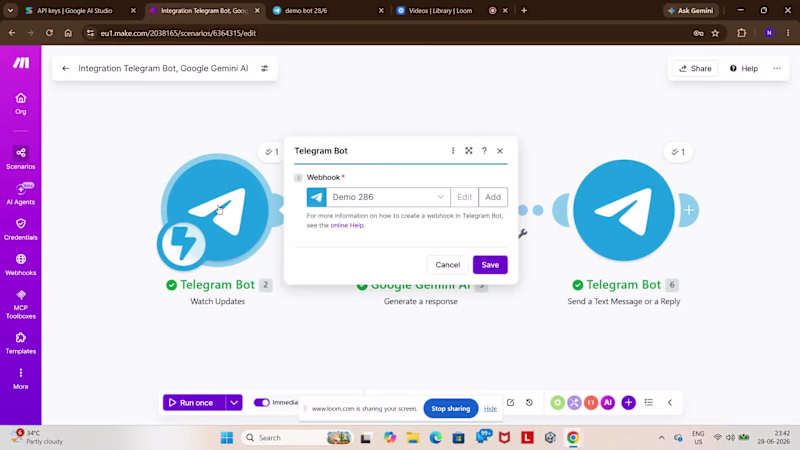Reload the page
This screenshot has width=800, height=450.
click(x=49, y=33)
